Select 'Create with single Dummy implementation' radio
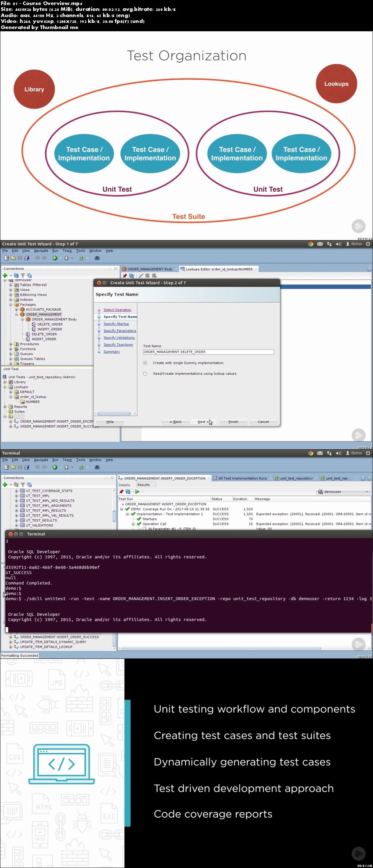 pos(145,363)
